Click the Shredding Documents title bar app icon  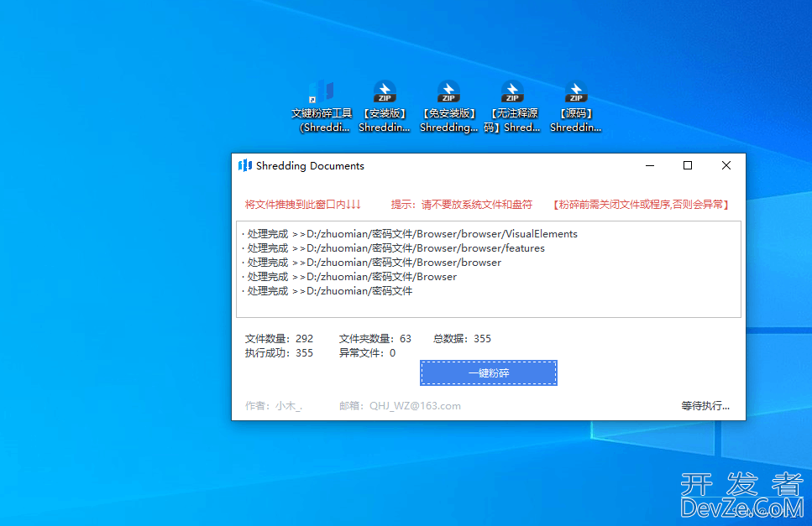coord(245,166)
